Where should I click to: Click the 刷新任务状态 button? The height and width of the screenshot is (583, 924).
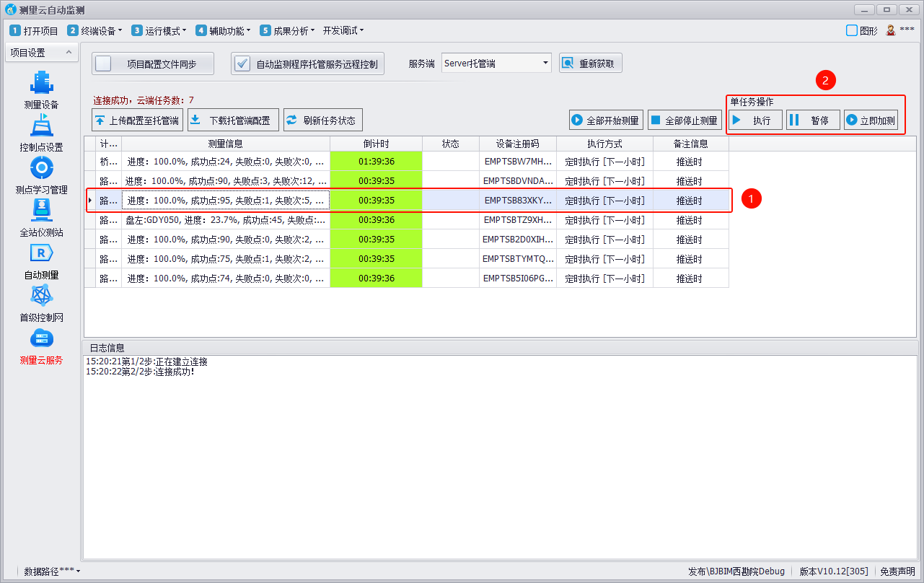323,120
